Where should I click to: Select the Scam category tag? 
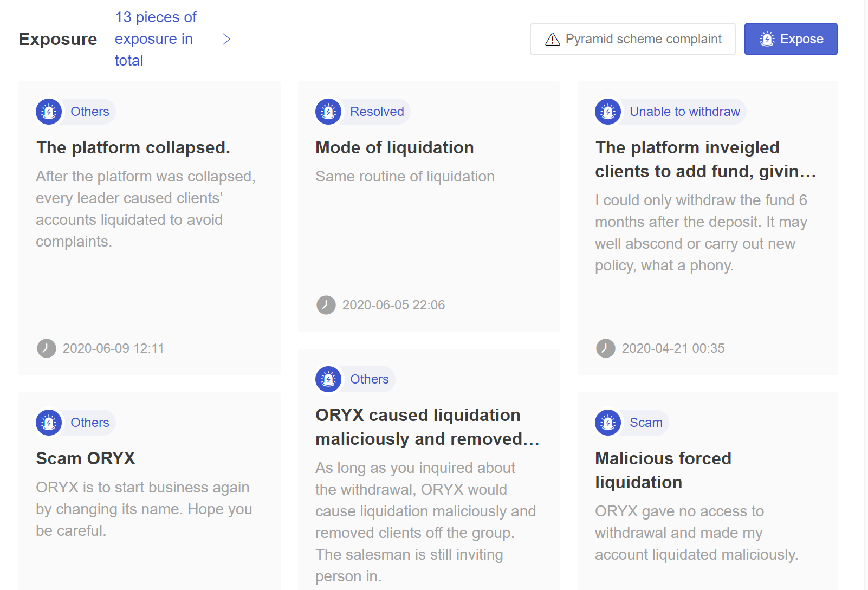tap(646, 423)
